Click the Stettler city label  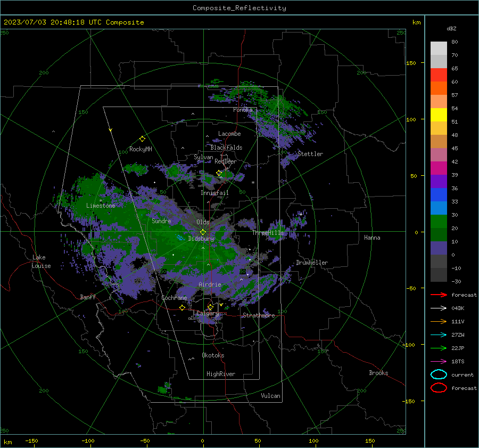point(310,154)
